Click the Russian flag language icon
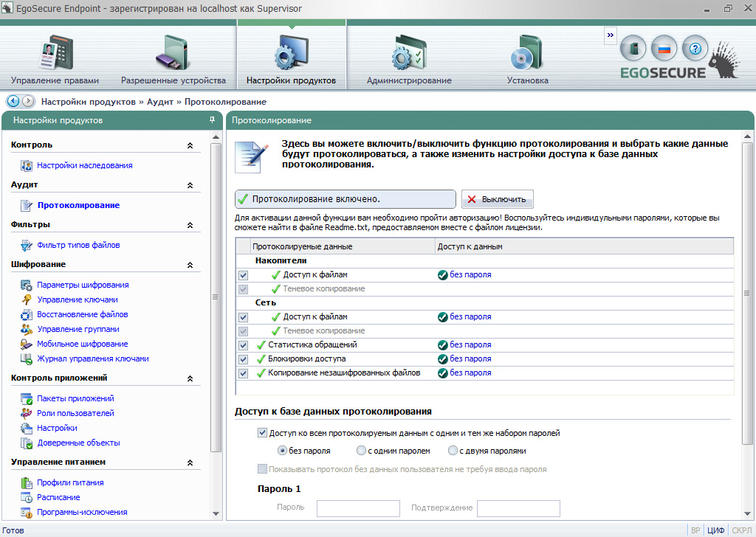 [x=664, y=49]
